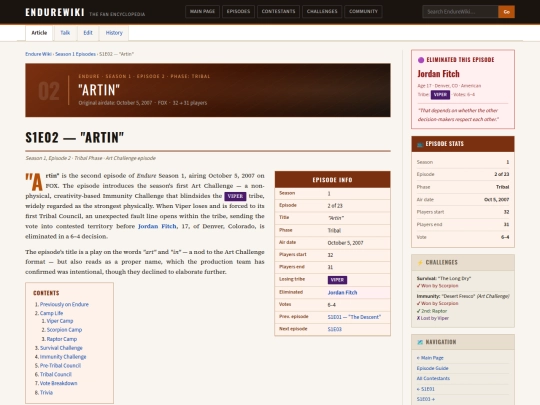
Task: Click the "Lost by Viper" result line
Action: 433,318
